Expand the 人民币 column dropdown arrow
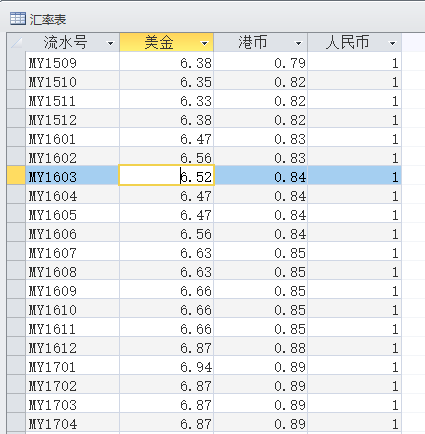Screen dimensions: 425x434 tap(392, 43)
